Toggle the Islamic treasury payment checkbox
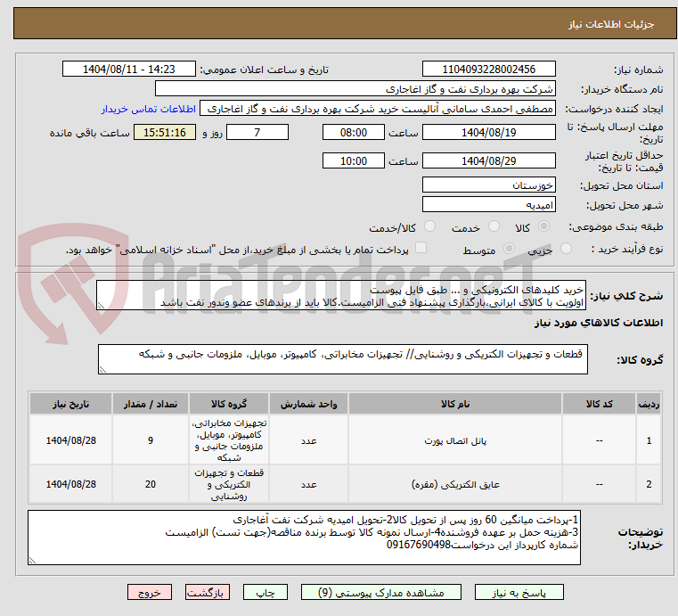The height and width of the screenshot is (616, 678). click(x=421, y=248)
